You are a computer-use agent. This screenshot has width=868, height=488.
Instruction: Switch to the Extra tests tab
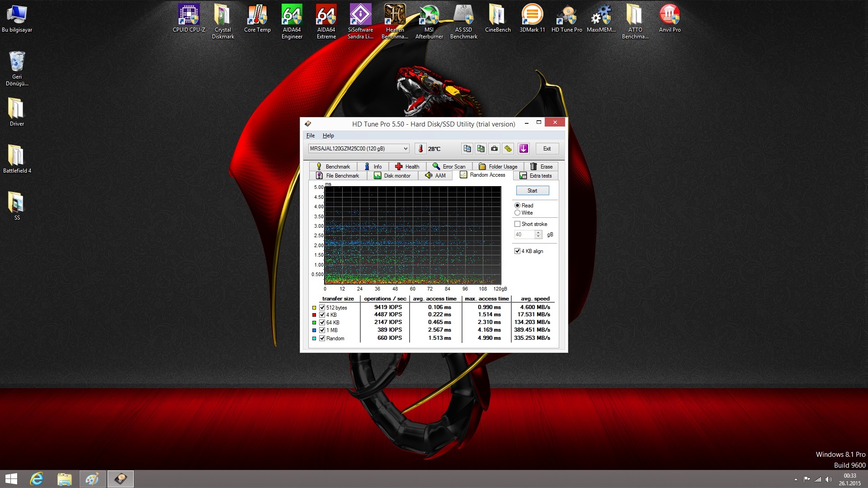[x=536, y=176]
